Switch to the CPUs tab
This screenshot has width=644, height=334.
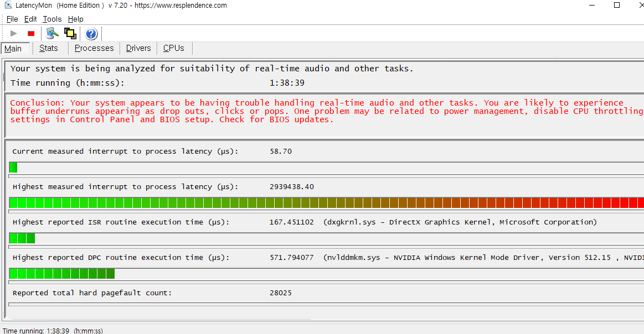click(174, 48)
